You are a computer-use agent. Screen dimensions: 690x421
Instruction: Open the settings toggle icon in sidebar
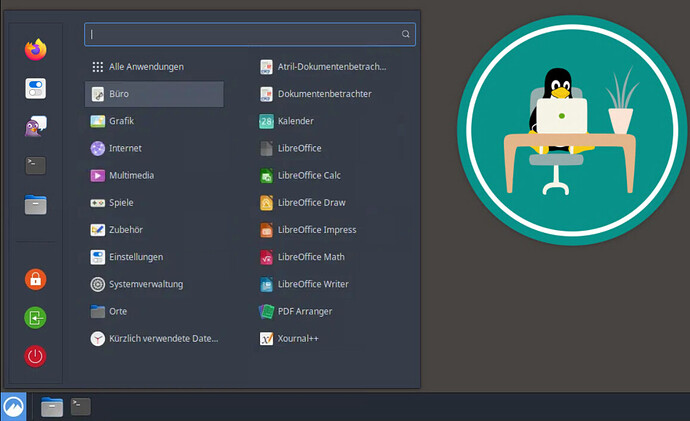click(36, 88)
